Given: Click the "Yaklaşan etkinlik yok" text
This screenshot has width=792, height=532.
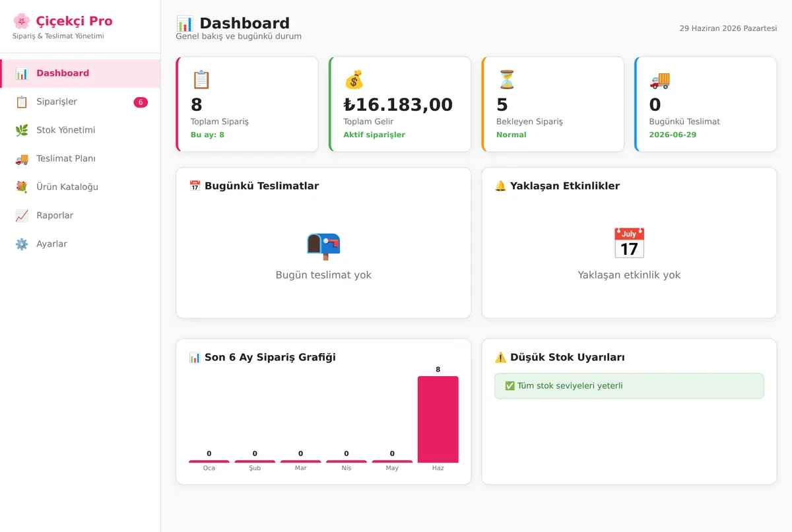Looking at the screenshot, I should 629,275.
